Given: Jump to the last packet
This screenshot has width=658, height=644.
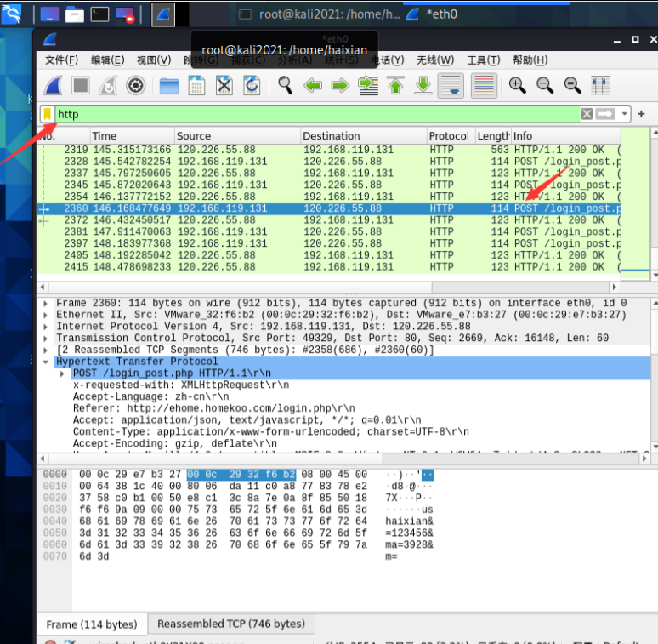Looking at the screenshot, I should coord(423,86).
